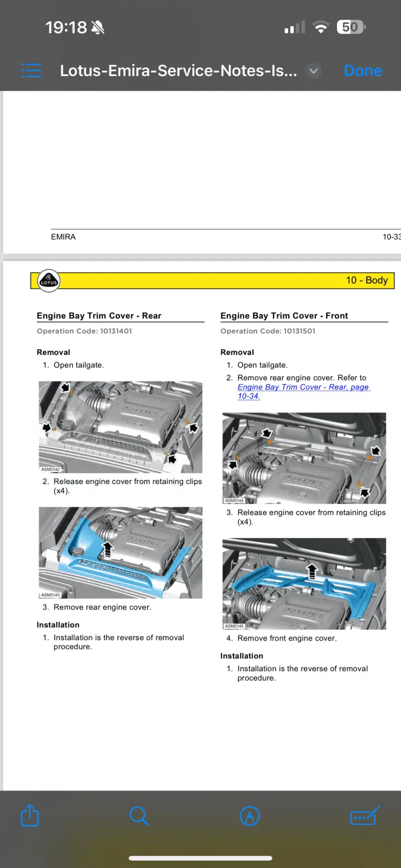
Task: Tap the 19:18 clock in status bar
Action: coord(66,27)
